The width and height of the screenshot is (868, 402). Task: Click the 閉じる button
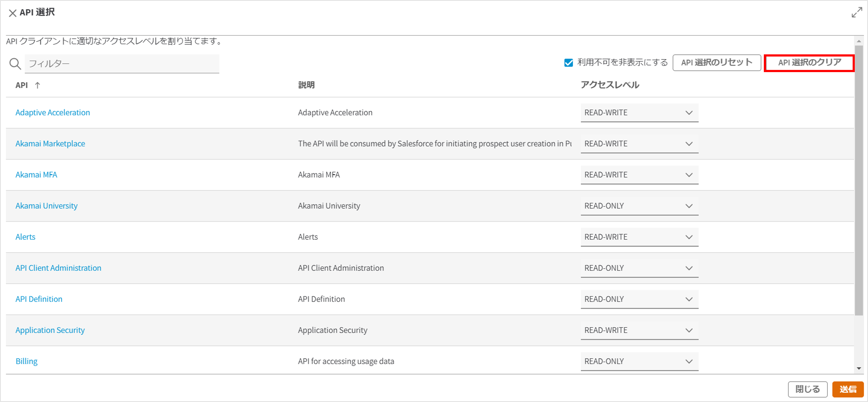pos(807,389)
